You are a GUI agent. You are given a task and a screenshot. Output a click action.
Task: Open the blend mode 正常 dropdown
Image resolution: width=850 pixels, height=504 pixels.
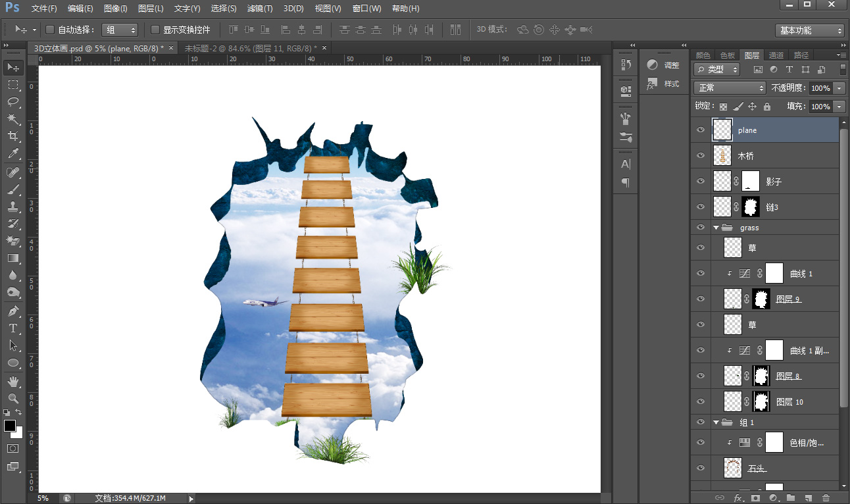pos(730,88)
